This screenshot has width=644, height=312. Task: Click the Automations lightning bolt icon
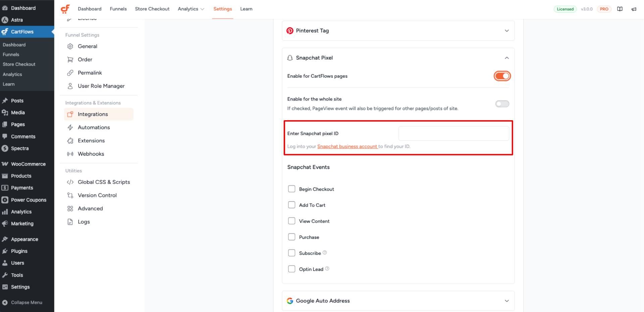[70, 127]
